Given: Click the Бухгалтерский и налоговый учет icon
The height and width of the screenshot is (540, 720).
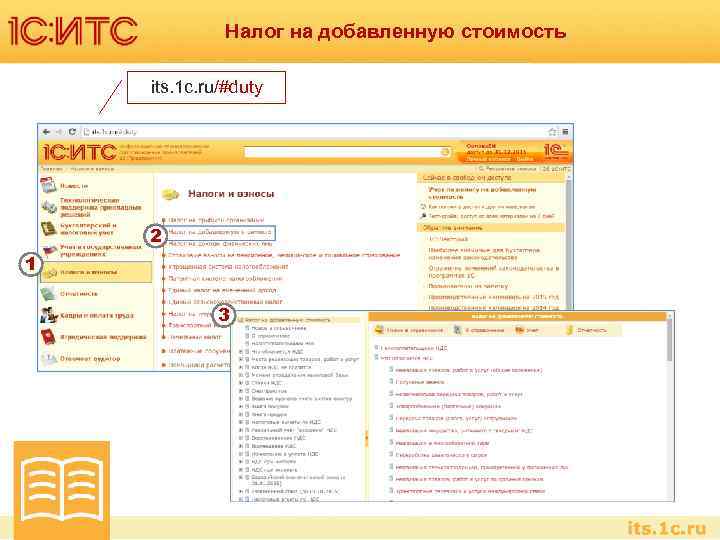Looking at the screenshot, I should (x=49, y=229).
